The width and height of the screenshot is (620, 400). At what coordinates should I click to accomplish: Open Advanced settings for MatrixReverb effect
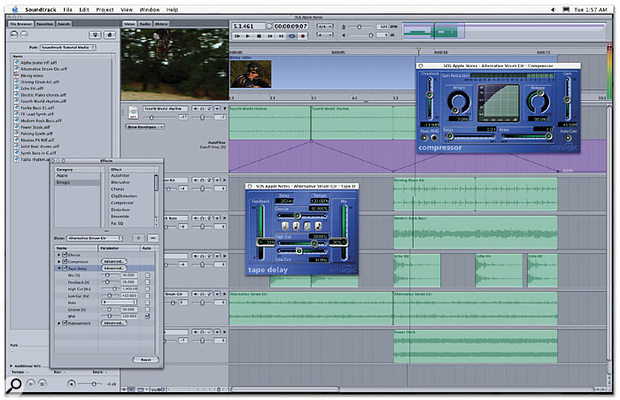114,323
